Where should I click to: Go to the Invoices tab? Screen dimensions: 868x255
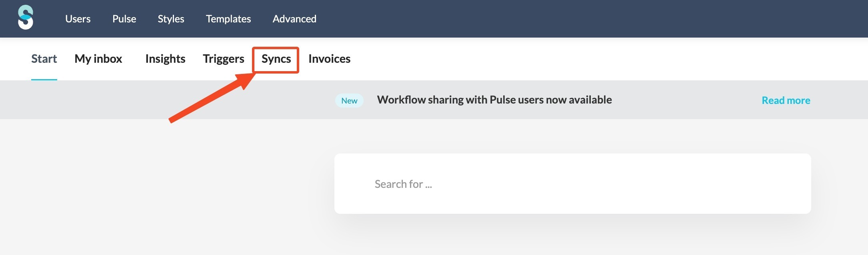coord(329,59)
